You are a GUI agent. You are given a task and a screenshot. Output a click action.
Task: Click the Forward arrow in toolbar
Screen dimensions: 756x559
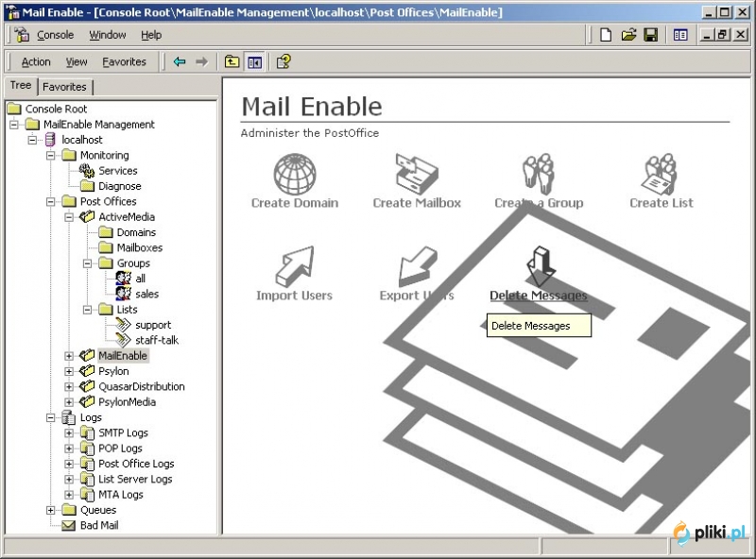(201, 61)
